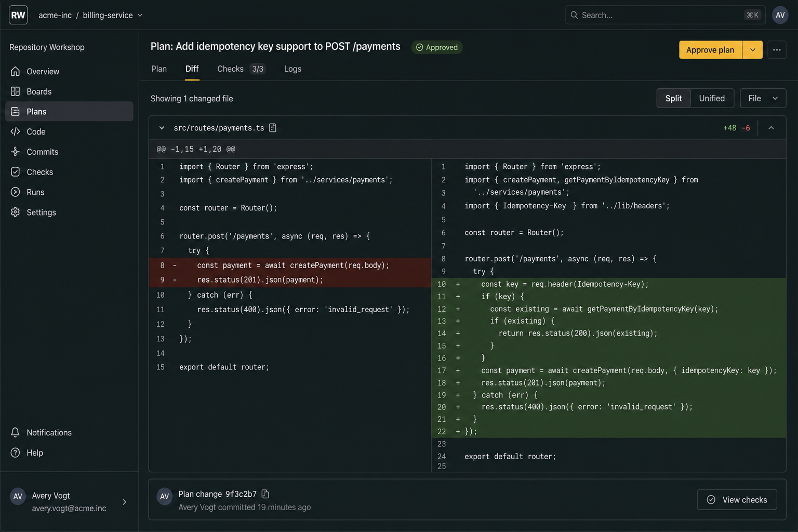Copy the commit hash 9f3c2b7 icon

point(265,494)
